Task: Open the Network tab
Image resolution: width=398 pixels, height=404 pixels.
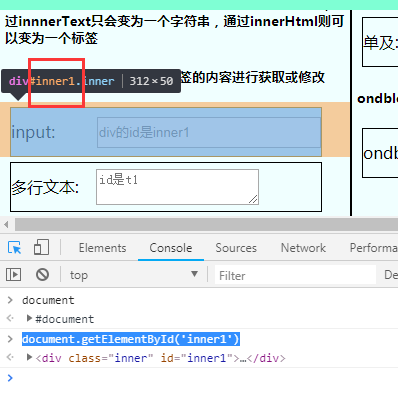Action: click(303, 248)
